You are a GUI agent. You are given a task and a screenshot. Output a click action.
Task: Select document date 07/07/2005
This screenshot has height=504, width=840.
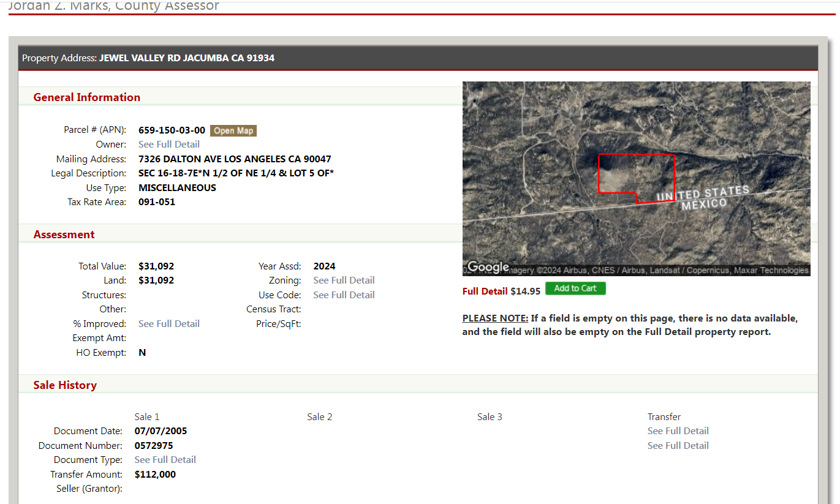161,431
